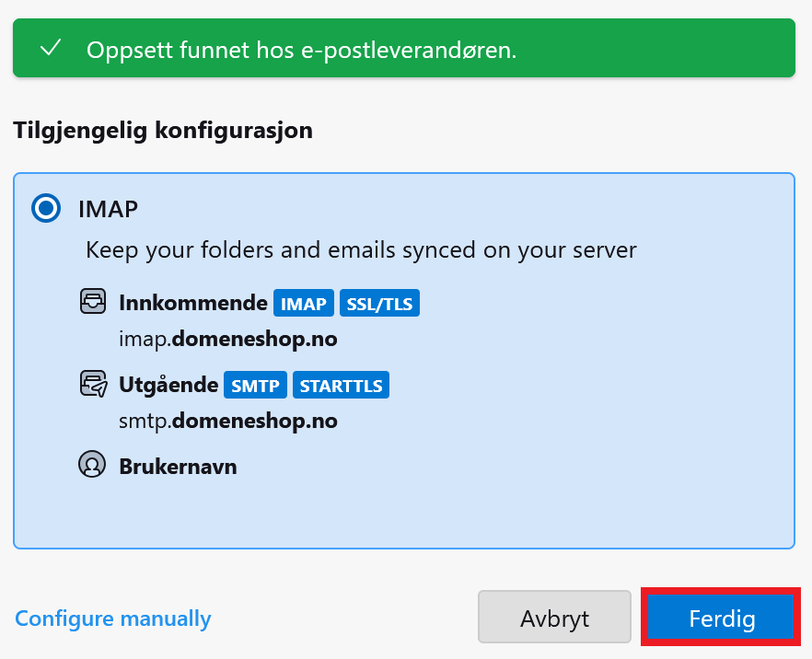Click the SMTP protocol badge
Image resolution: width=812 pixels, height=659 pixels.
click(x=255, y=386)
